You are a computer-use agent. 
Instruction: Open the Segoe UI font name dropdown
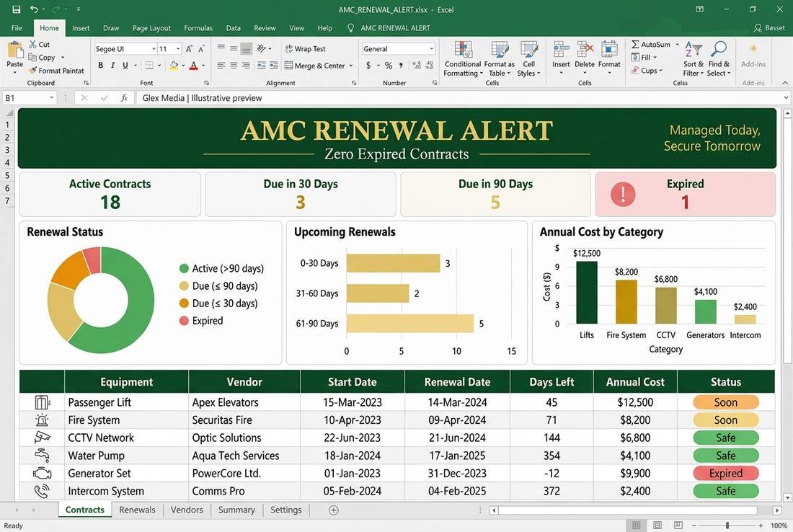pyautogui.click(x=154, y=49)
